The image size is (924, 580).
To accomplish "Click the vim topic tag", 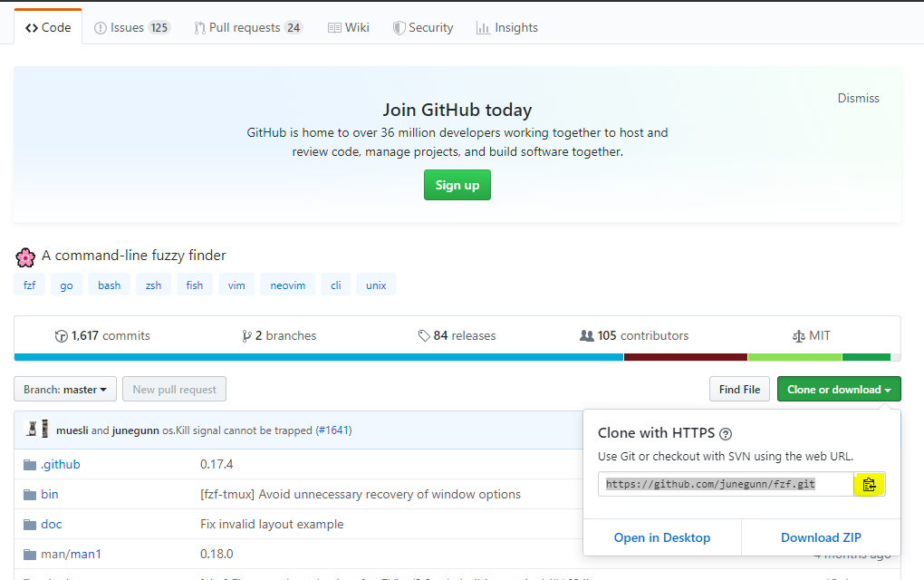I will 236,285.
